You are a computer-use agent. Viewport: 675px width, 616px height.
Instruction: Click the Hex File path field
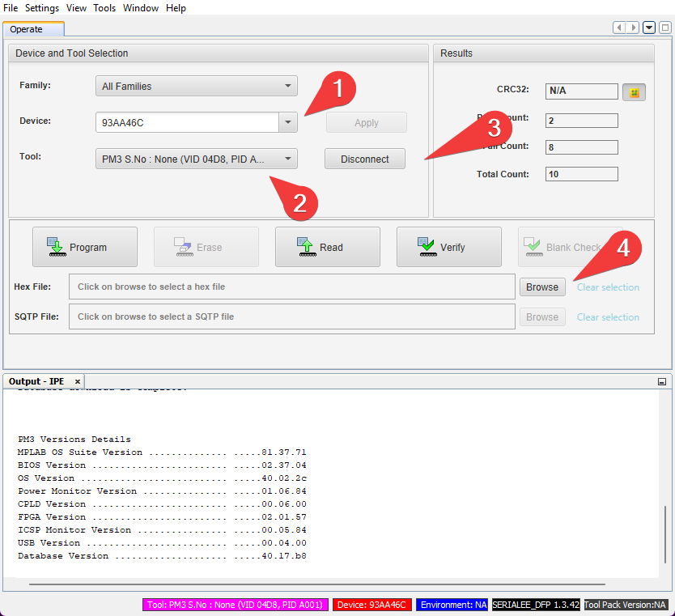(292, 287)
